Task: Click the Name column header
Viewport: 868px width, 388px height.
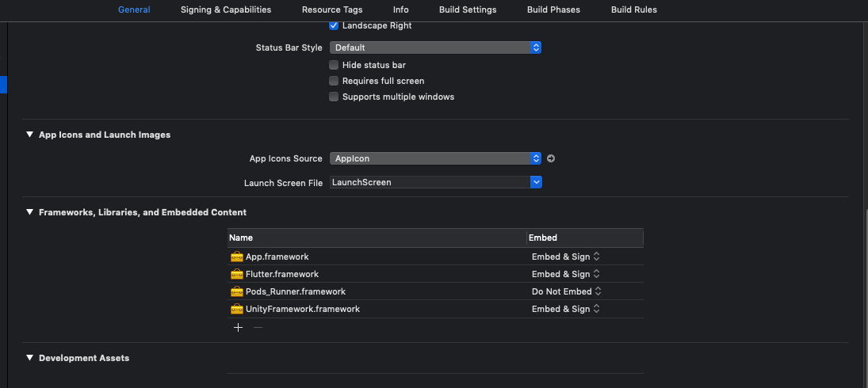Action: pyautogui.click(x=377, y=238)
